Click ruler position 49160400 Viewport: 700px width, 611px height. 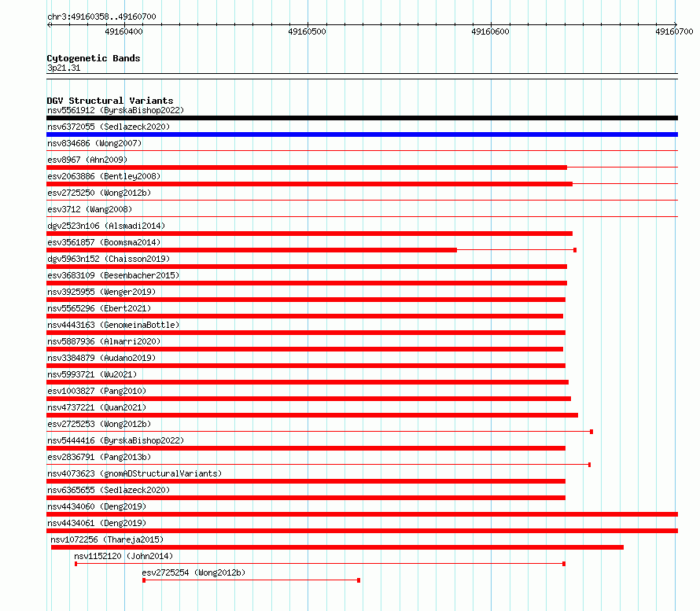point(123,31)
